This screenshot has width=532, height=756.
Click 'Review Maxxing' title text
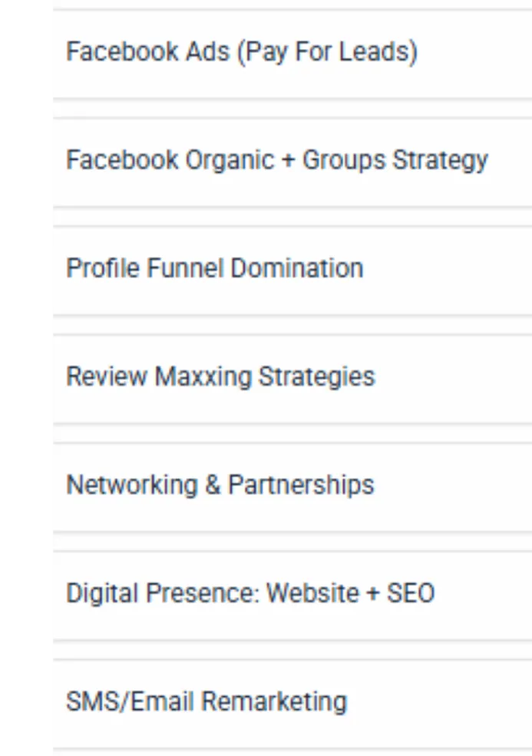159,377
